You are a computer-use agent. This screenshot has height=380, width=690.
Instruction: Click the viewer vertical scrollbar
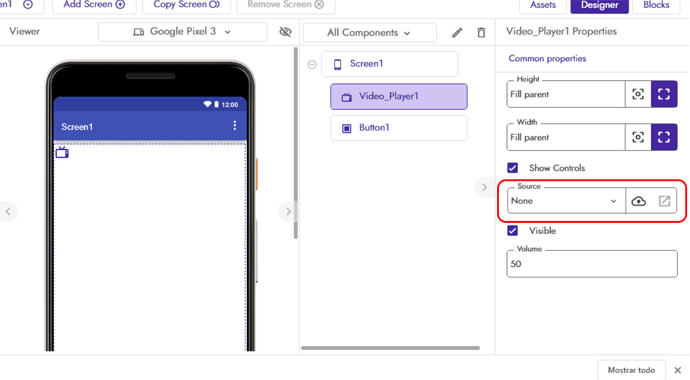pos(296,143)
